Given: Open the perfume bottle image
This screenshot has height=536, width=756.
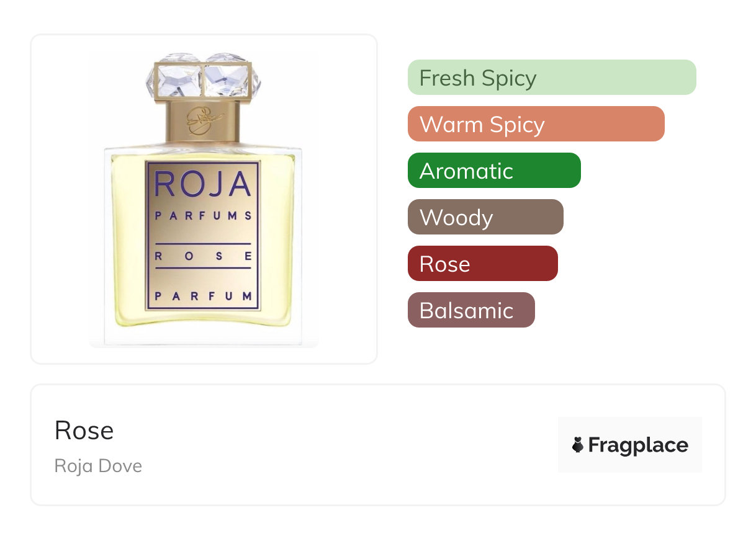Looking at the screenshot, I should point(204,199).
